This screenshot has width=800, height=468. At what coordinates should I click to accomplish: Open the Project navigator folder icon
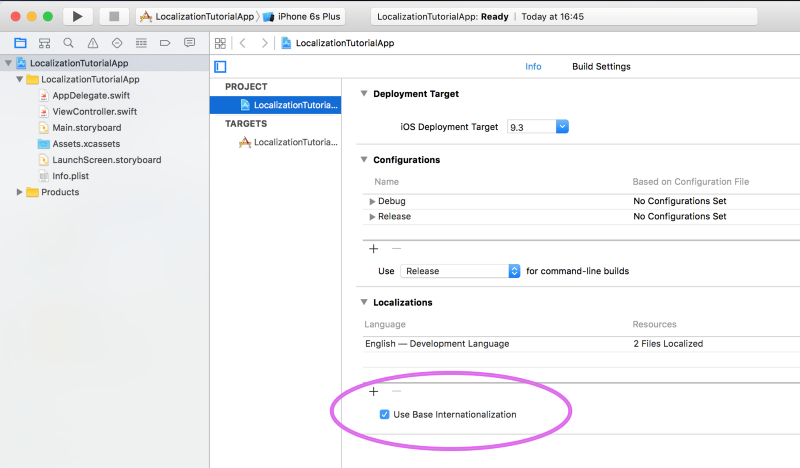20,43
